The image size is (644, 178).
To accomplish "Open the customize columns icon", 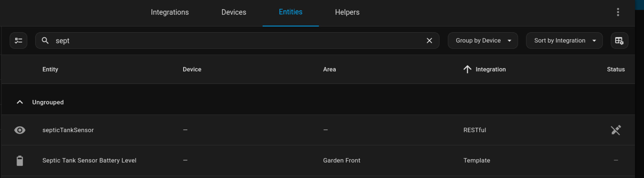I will tap(619, 41).
